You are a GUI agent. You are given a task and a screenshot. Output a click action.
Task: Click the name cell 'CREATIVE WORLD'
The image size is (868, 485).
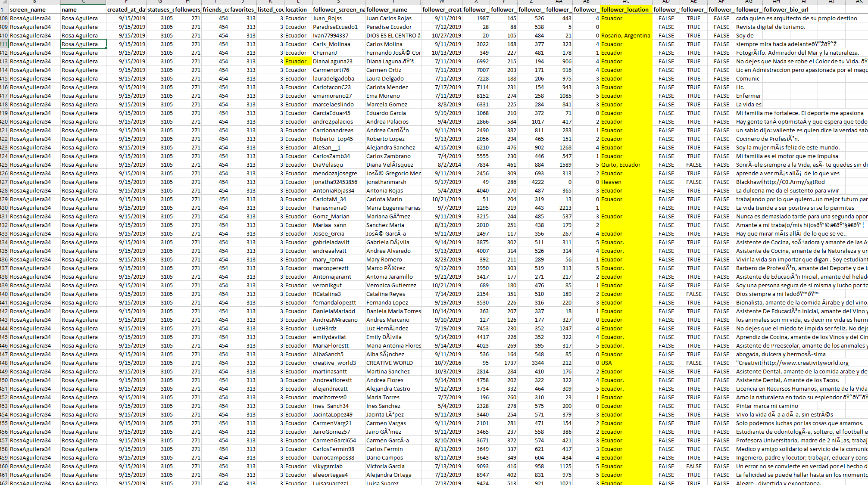tap(393, 363)
